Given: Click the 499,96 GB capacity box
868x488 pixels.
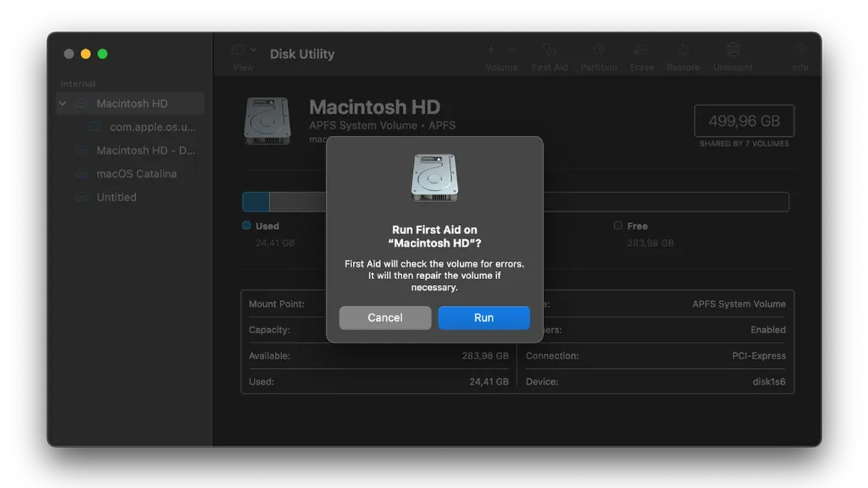Looking at the screenshot, I should point(744,121).
